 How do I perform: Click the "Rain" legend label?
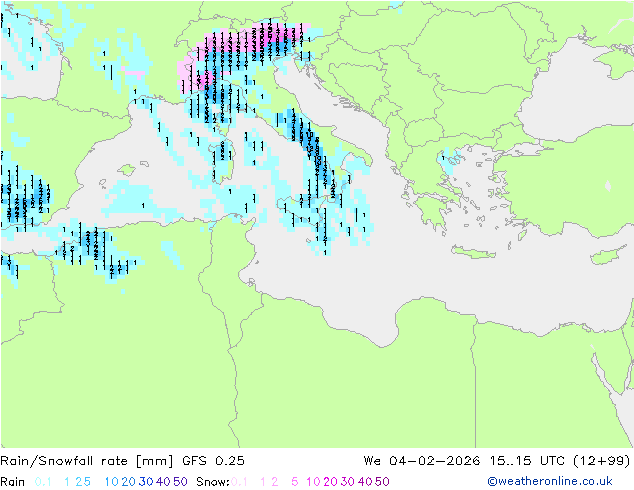tap(13, 482)
